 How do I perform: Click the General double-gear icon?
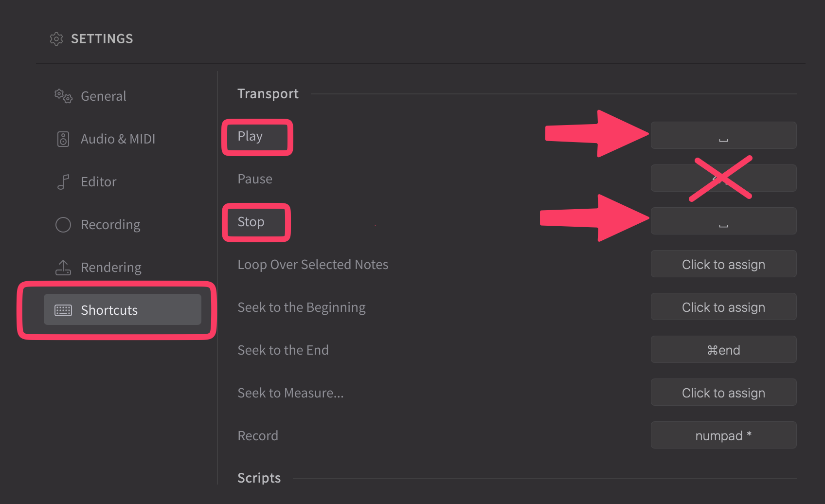click(63, 96)
